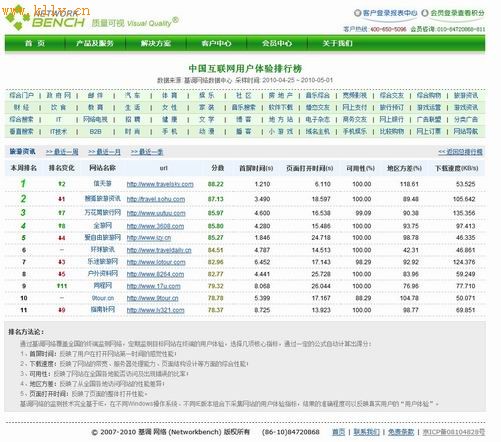Select the 财经 category
The image size is (501, 442).
tap(22, 108)
